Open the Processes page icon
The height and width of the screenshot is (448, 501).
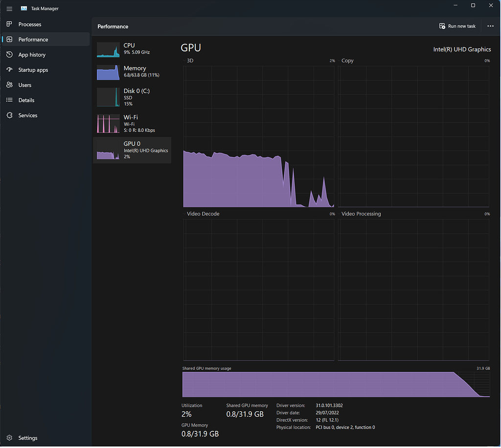click(x=9, y=24)
